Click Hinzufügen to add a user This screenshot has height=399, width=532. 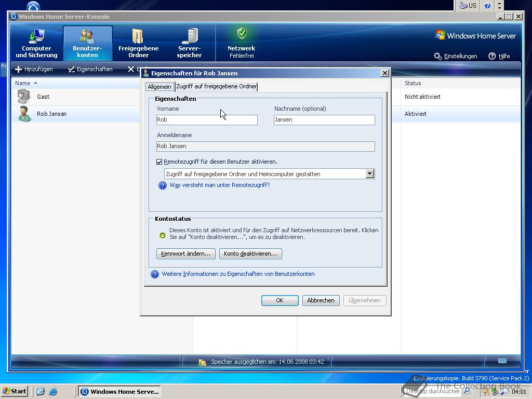(34, 69)
